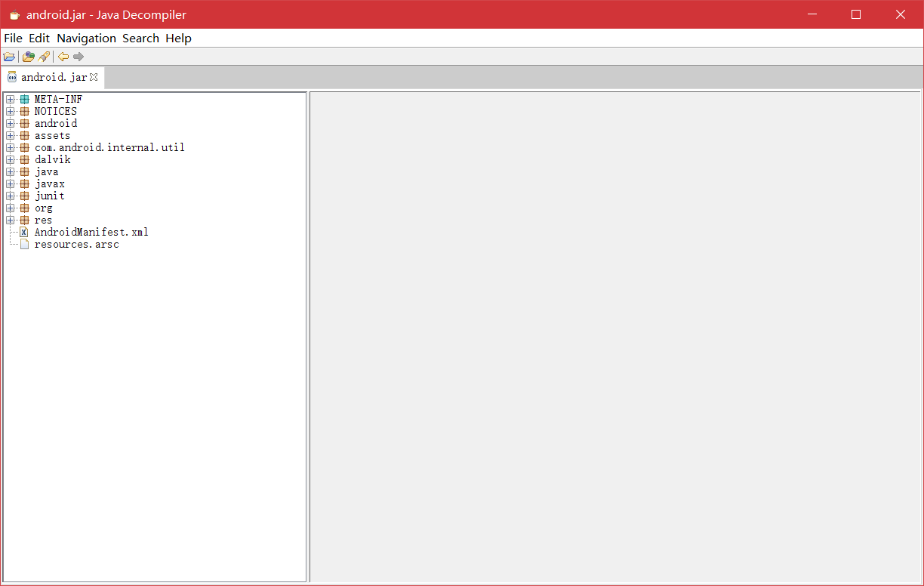Viewport: 924px width, 586px height.
Task: Expand the com.android.internal.util node
Action: [x=10, y=147]
